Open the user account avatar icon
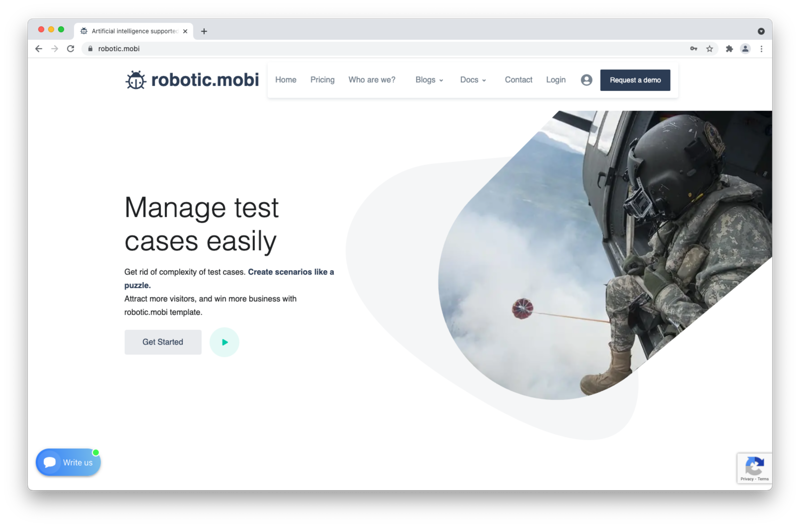 pyautogui.click(x=586, y=80)
